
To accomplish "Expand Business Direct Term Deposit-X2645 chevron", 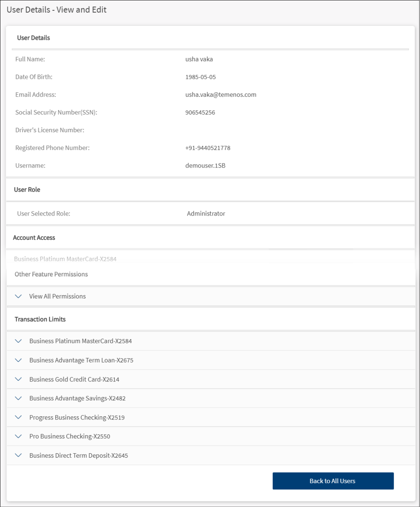I will [x=18, y=456].
